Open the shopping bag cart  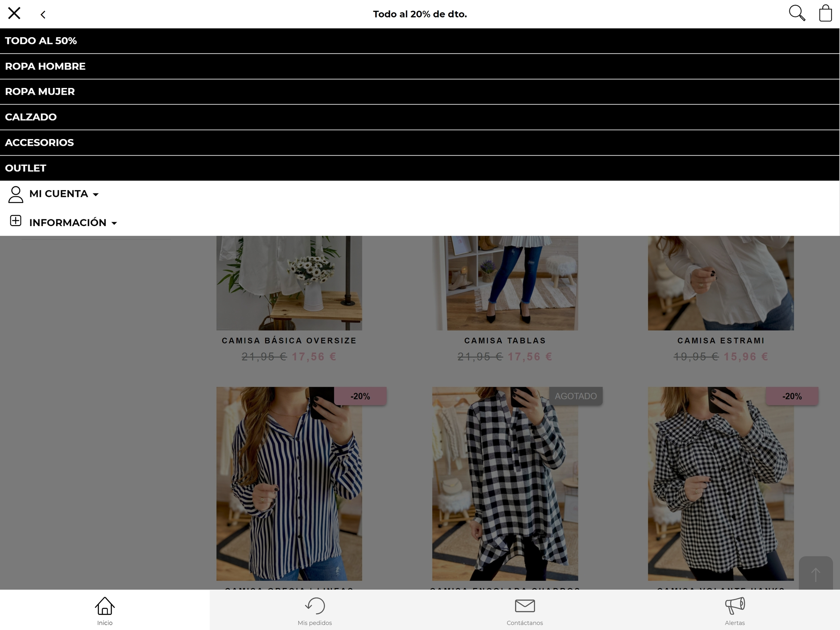825,13
